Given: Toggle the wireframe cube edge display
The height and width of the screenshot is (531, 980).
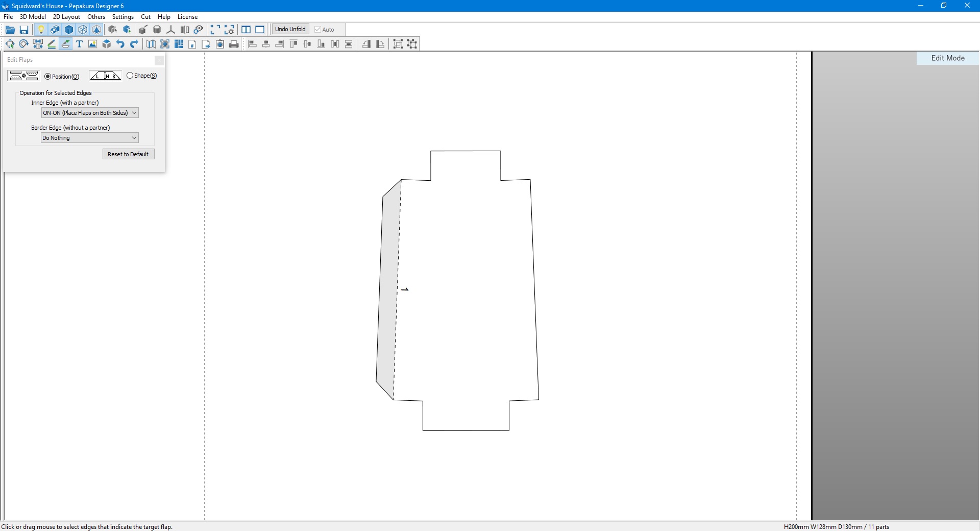Looking at the screenshot, I should coord(83,30).
